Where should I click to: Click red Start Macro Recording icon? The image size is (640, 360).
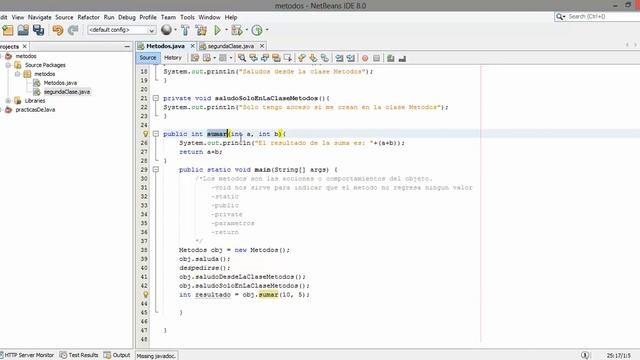tap(365, 58)
